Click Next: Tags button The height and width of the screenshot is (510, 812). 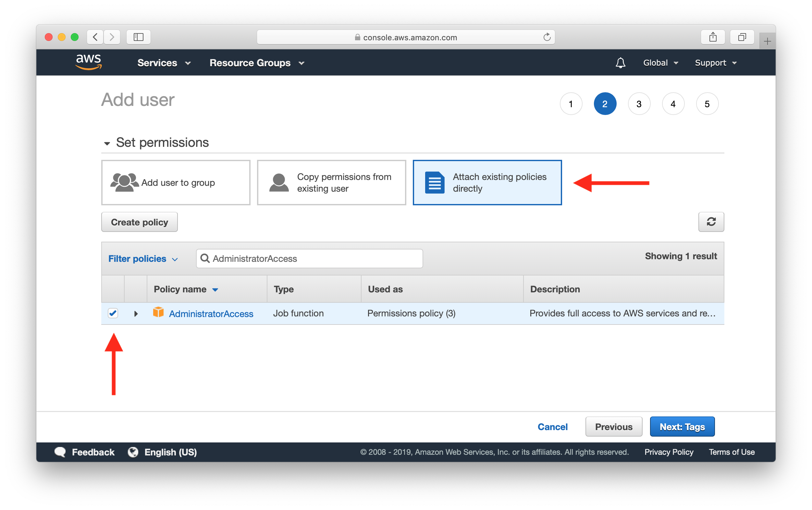pyautogui.click(x=682, y=427)
